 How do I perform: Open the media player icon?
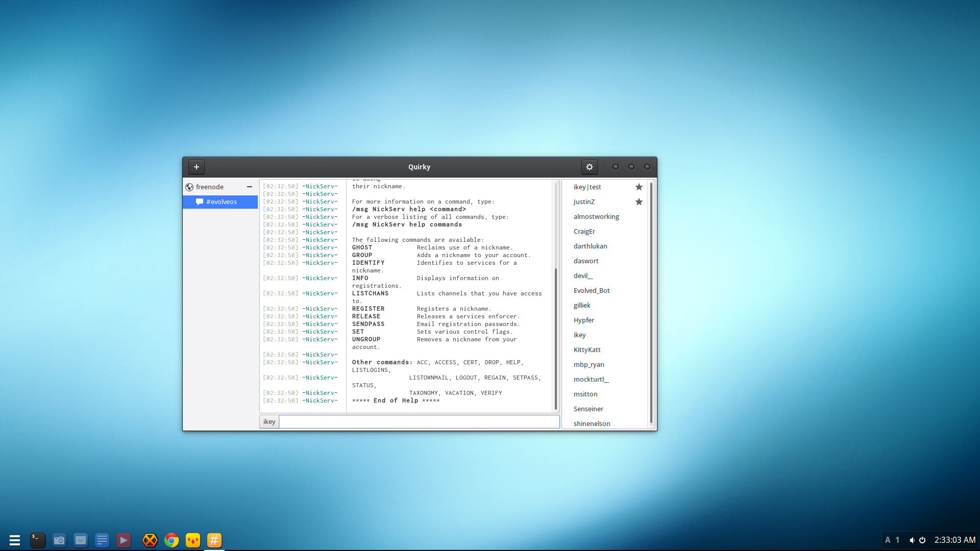(x=124, y=540)
